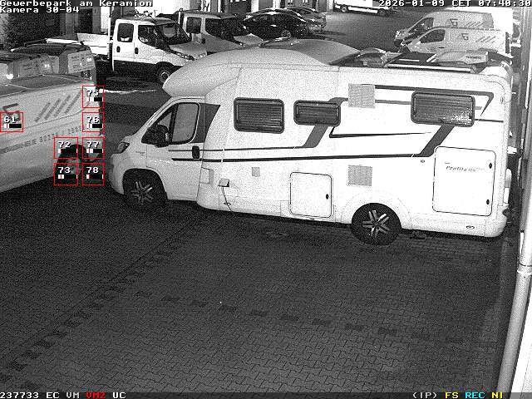
Task: Click the 237733 event counter
Action: tap(19, 395)
